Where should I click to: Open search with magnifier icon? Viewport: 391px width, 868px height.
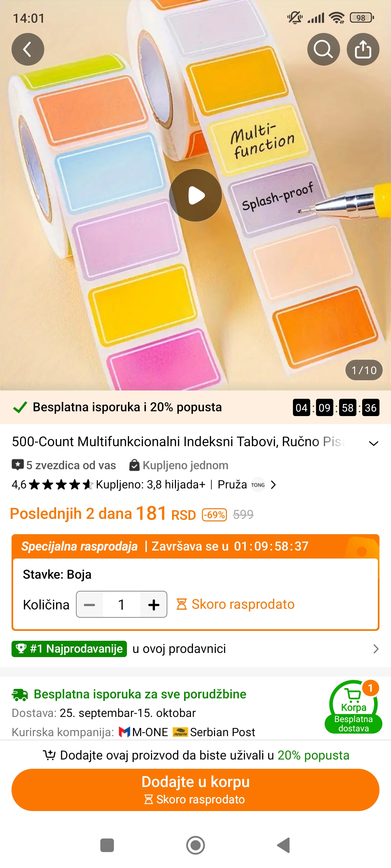pos(323,49)
